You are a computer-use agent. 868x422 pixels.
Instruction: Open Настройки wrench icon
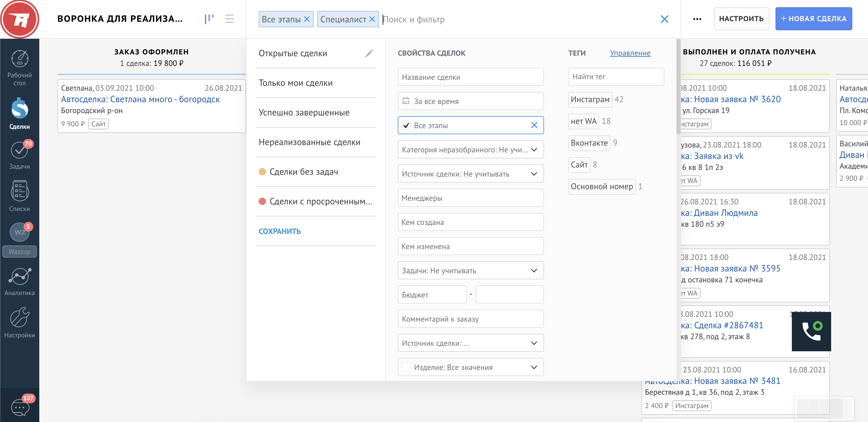click(20, 318)
